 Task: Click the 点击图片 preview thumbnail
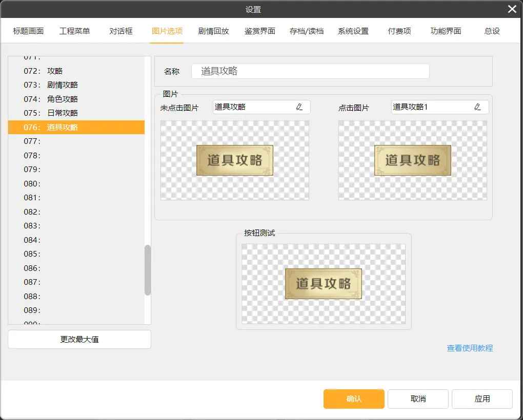(x=413, y=160)
